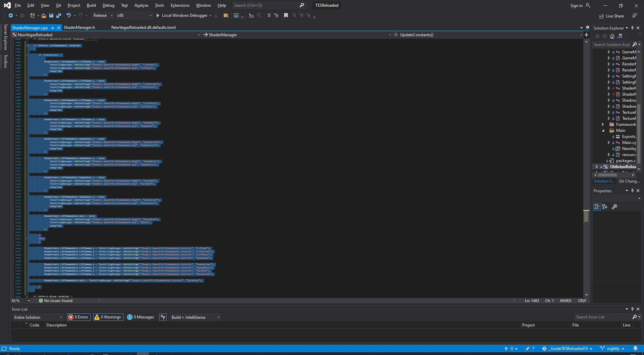Open the File menu

[x=18, y=5]
